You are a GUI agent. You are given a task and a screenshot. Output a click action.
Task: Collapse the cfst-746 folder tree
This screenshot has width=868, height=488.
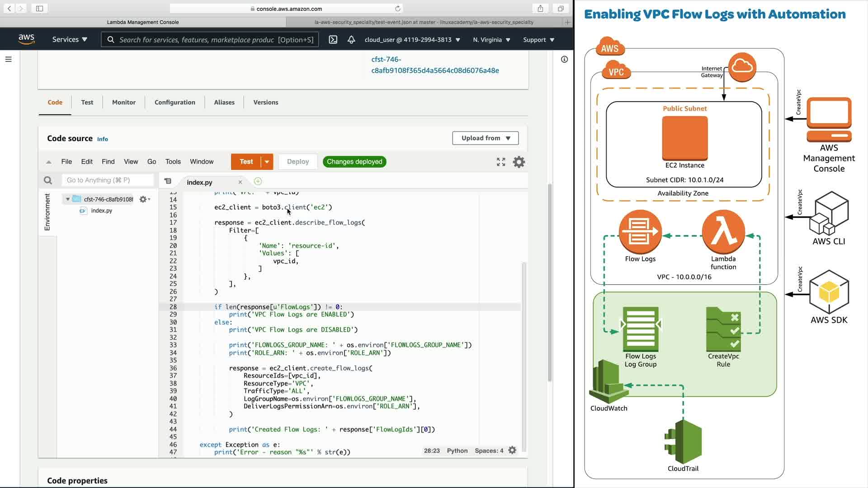(x=68, y=199)
